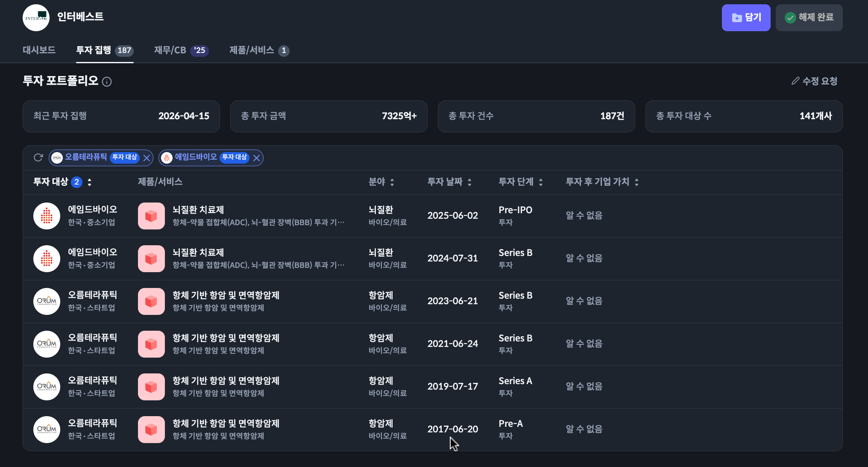This screenshot has height=467, width=868.
Task: Click the 오름테라퓨틱 logo in the 2023-06-21 row
Action: click(47, 301)
